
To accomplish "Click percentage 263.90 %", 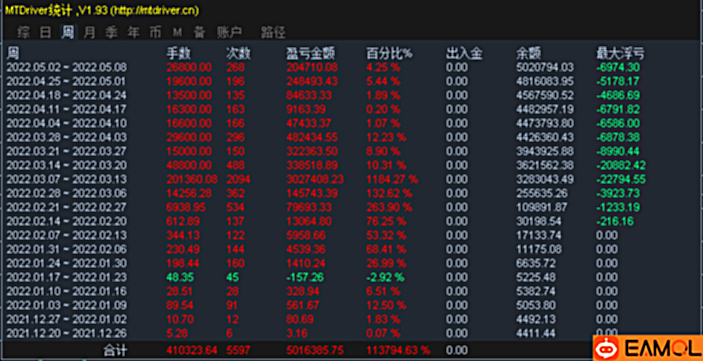I will (389, 208).
